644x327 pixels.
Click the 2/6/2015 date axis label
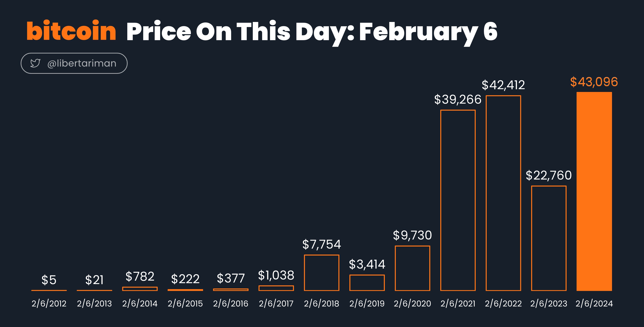tap(185, 304)
